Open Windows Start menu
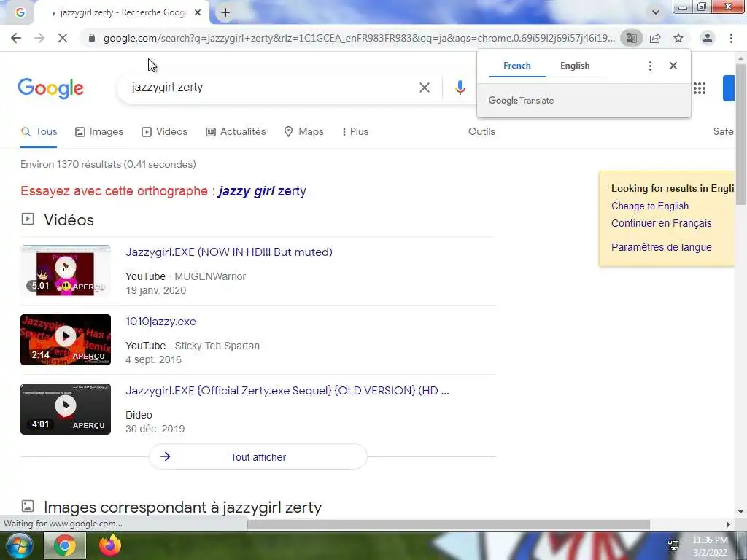The image size is (747, 560). pos(18,545)
